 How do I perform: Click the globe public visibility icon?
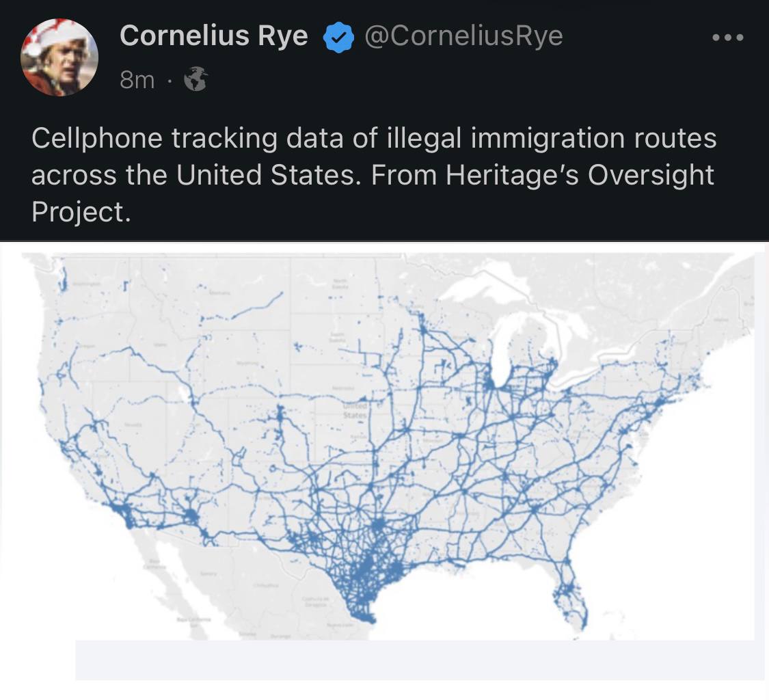click(195, 79)
